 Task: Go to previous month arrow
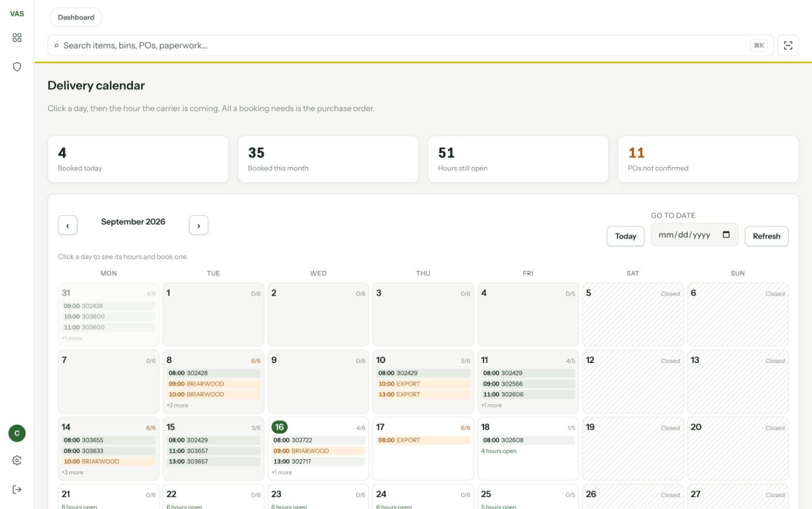67,225
